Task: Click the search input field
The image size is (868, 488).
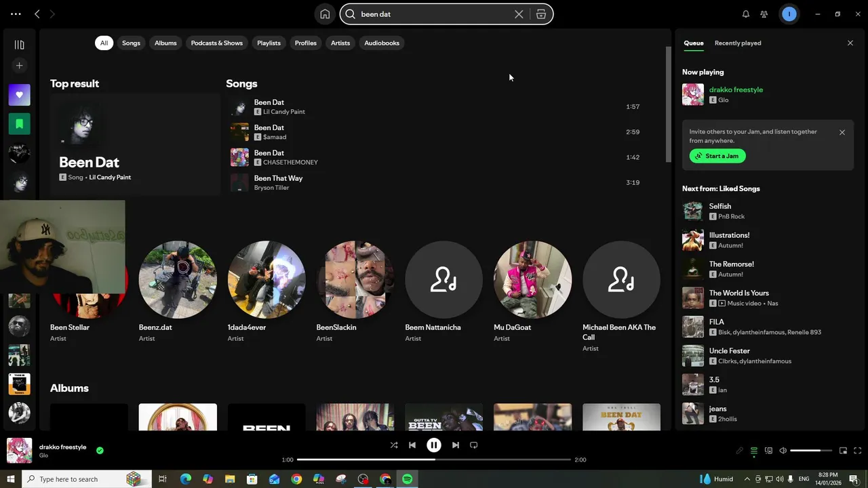Action: point(434,14)
